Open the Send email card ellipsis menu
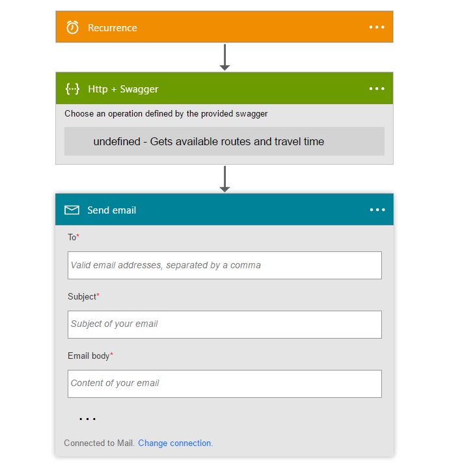This screenshot has width=460, height=476. (x=377, y=210)
